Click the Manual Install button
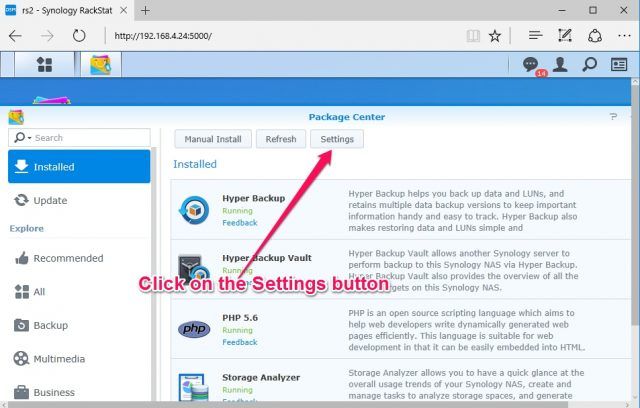Screen dimensions: 640x408 coord(213,139)
